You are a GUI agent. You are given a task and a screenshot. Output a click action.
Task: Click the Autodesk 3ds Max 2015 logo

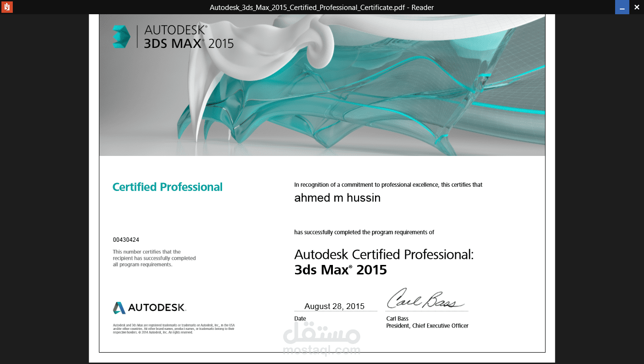coord(173,36)
